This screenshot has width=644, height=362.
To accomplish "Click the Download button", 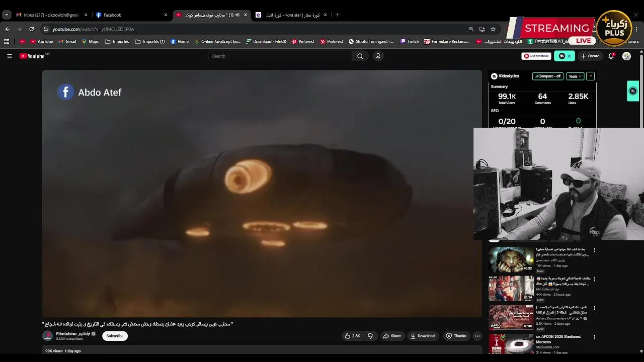I will [x=422, y=336].
